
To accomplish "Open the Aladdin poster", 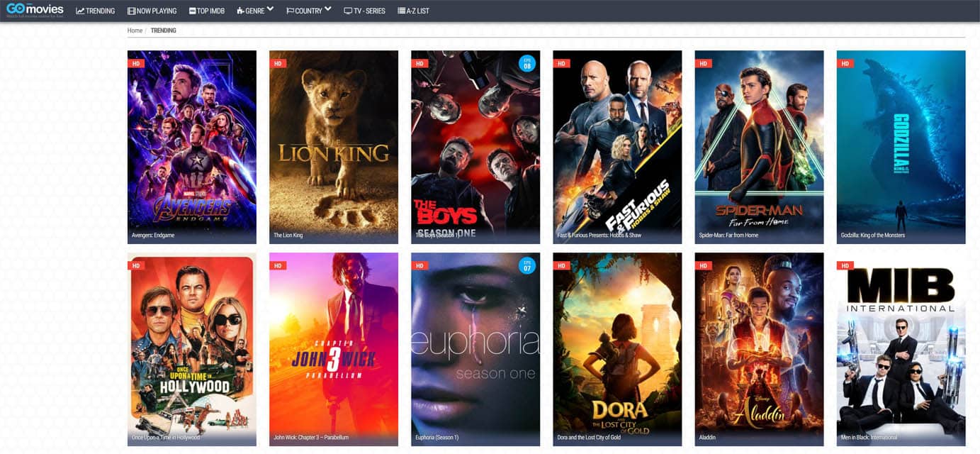I will click(x=759, y=349).
